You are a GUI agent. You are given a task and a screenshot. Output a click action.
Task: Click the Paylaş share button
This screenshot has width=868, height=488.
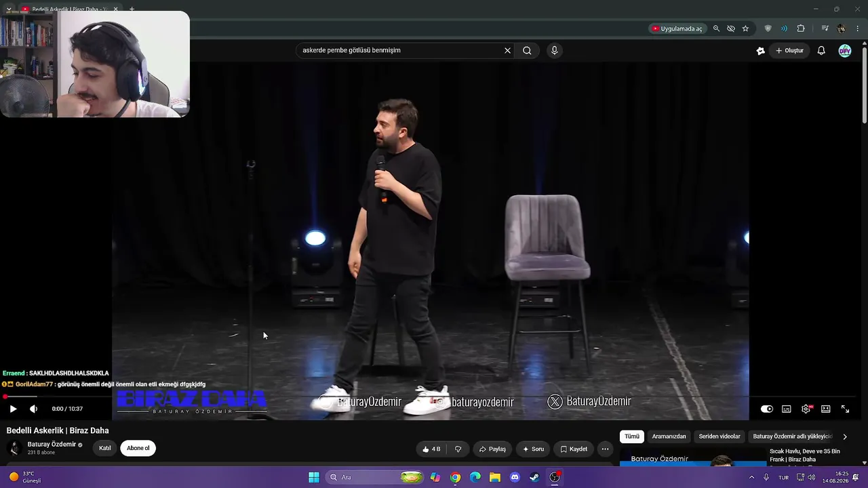pos(492,449)
